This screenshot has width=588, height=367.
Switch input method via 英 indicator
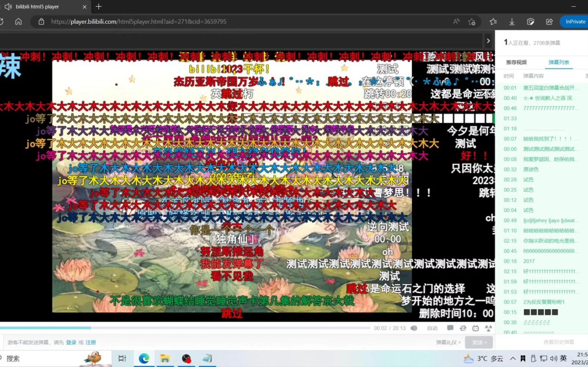click(x=563, y=358)
